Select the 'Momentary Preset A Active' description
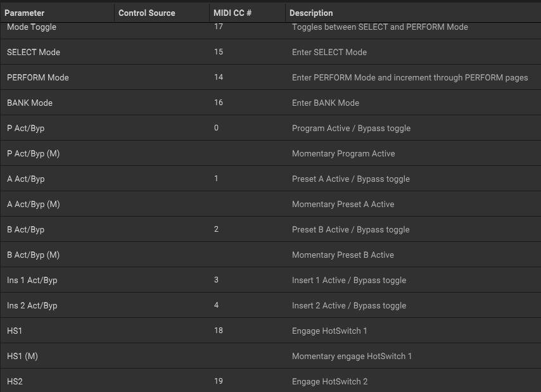The image size is (541, 392). point(343,204)
